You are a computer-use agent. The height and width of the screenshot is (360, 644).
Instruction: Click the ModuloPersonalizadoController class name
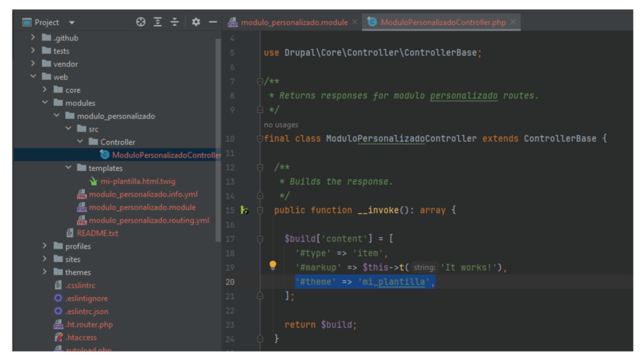[401, 139]
